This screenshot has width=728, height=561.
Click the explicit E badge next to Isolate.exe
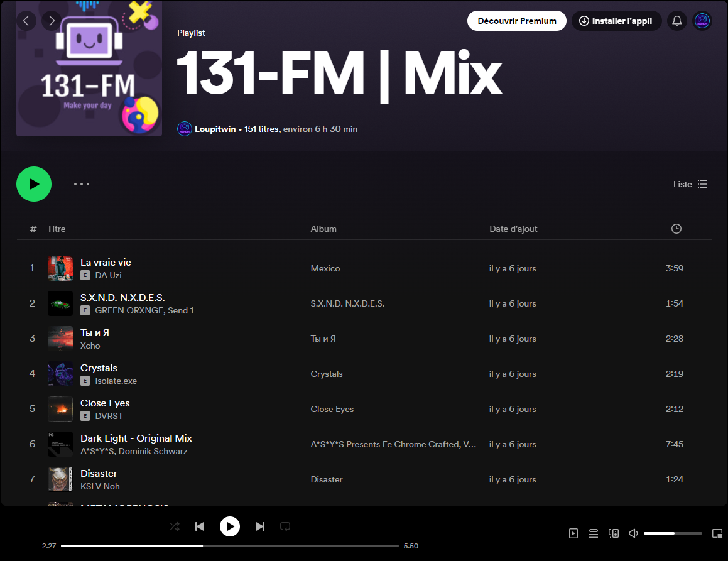pyautogui.click(x=85, y=381)
